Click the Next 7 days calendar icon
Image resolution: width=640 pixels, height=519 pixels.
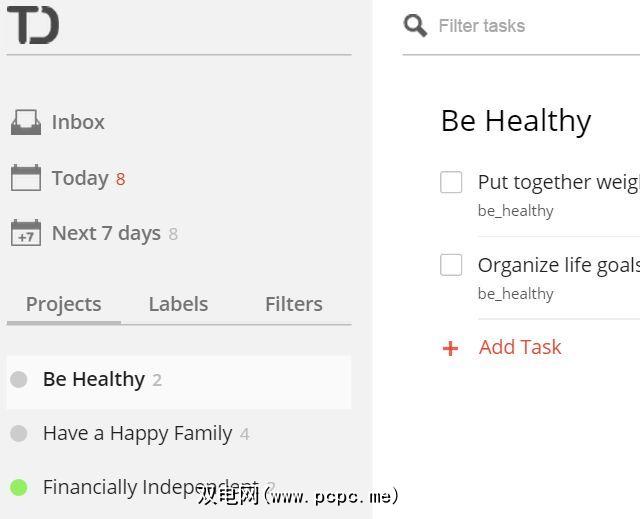pos(26,233)
